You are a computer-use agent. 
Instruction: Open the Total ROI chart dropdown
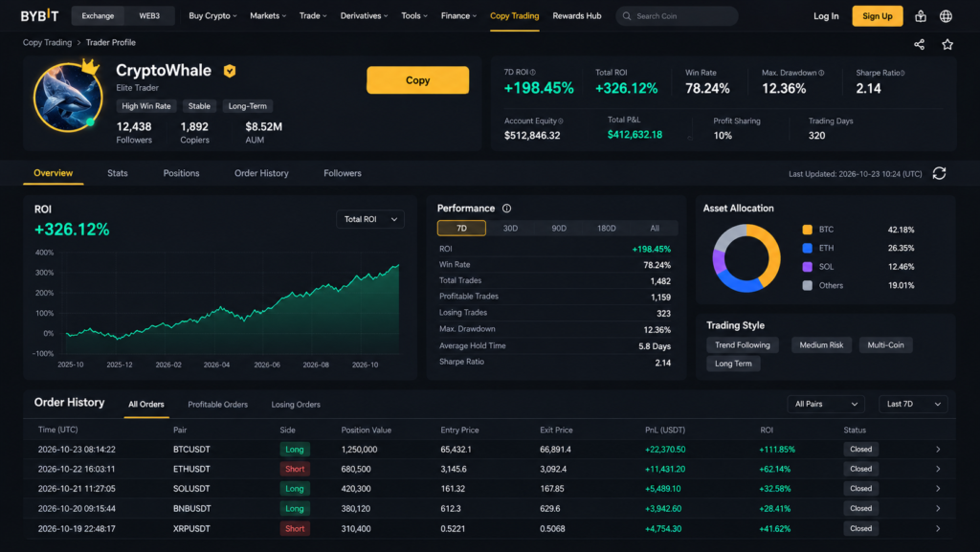point(370,219)
